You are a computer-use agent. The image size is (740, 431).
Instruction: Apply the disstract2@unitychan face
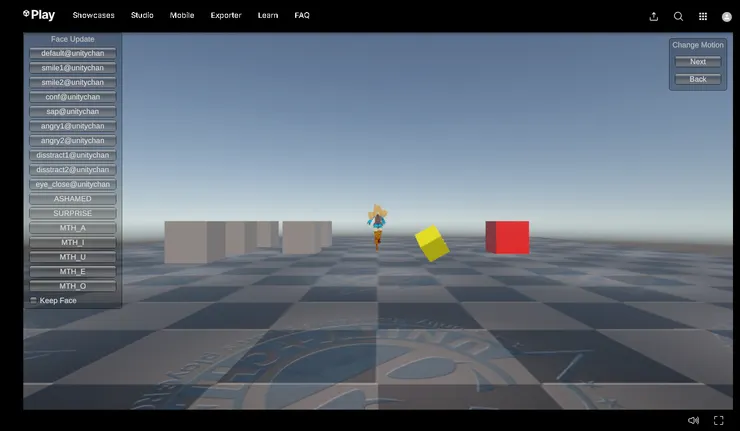(x=73, y=170)
